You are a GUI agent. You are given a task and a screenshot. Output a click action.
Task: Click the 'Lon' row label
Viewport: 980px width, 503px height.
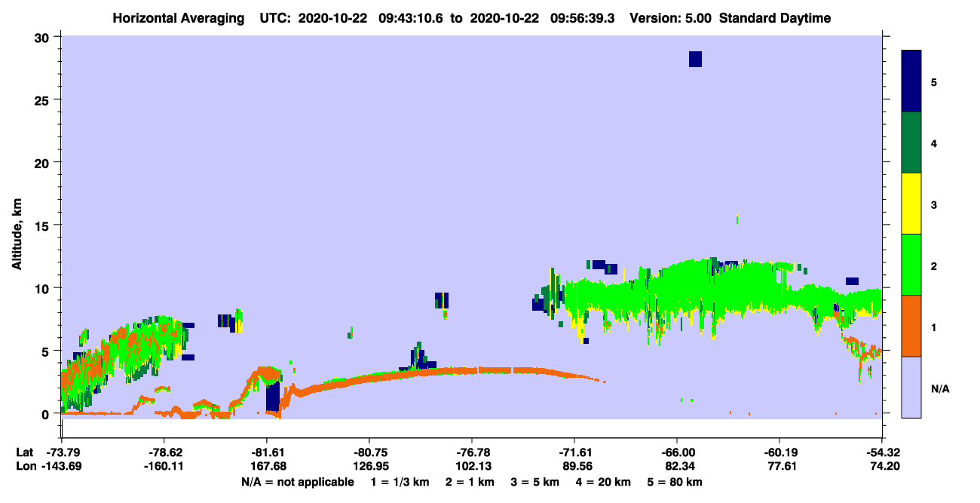coord(25,466)
